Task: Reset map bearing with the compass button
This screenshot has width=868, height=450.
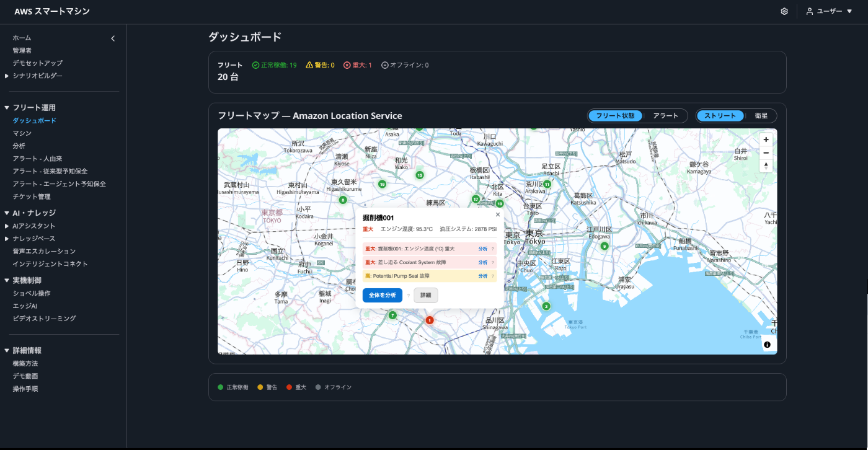Action: coord(766,165)
